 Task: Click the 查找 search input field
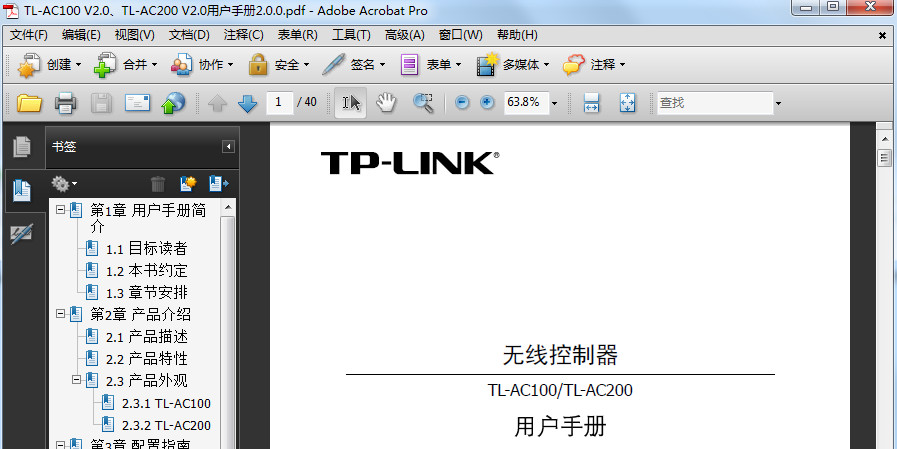715,103
